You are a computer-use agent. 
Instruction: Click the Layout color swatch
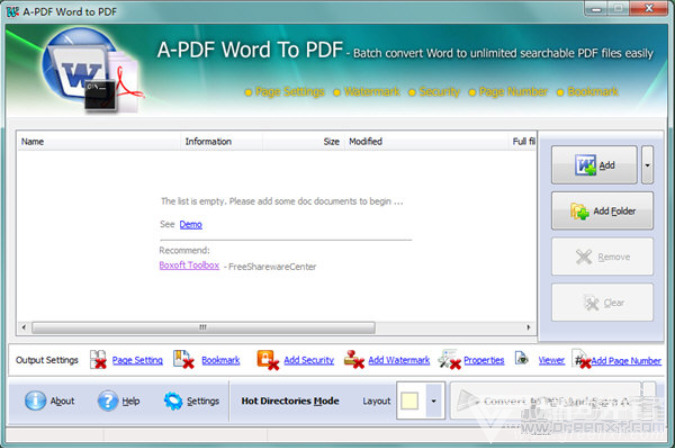409,401
